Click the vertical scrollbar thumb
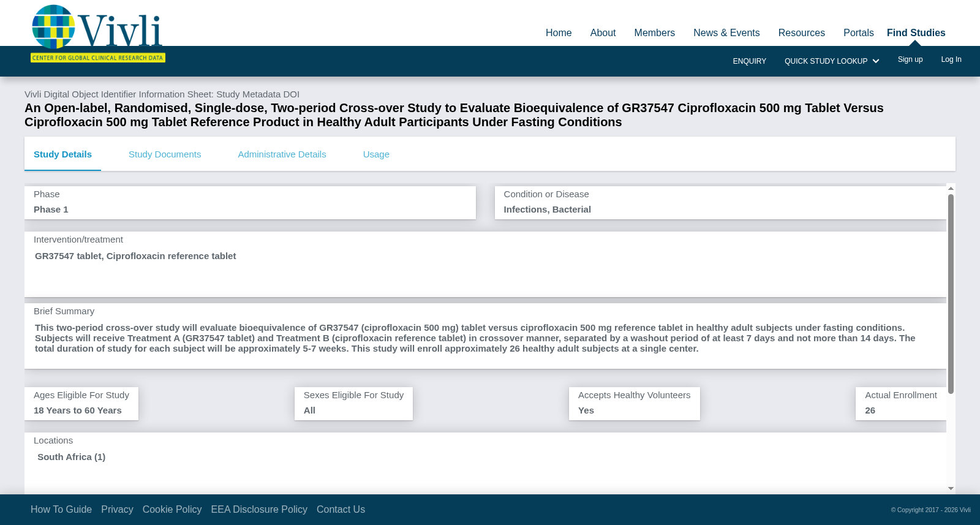The width and height of the screenshot is (980, 525). pyautogui.click(x=951, y=293)
